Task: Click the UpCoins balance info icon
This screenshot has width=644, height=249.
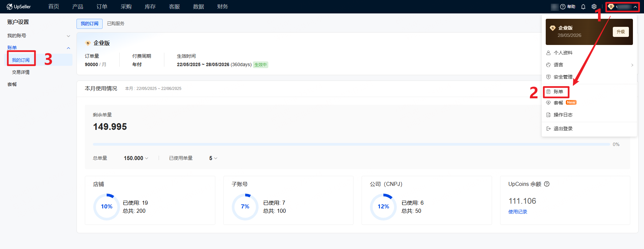Action: coord(547,184)
